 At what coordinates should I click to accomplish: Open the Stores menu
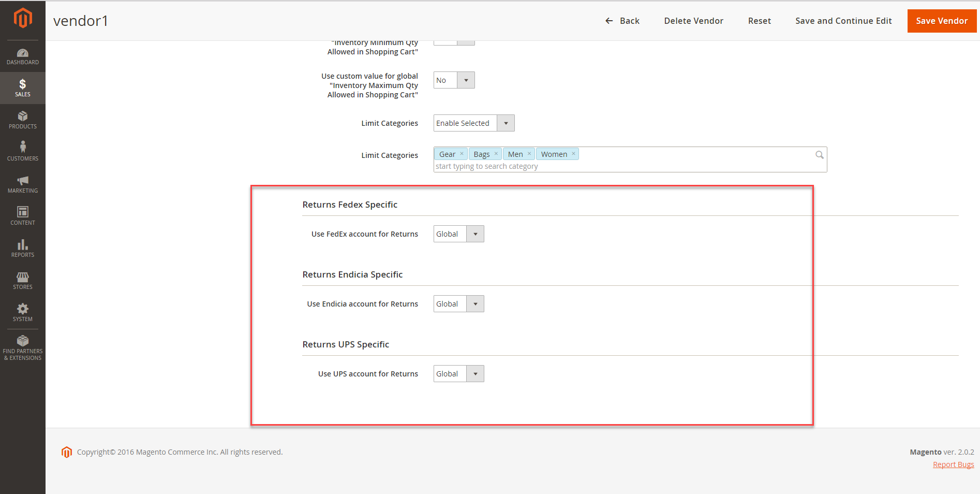tap(23, 281)
